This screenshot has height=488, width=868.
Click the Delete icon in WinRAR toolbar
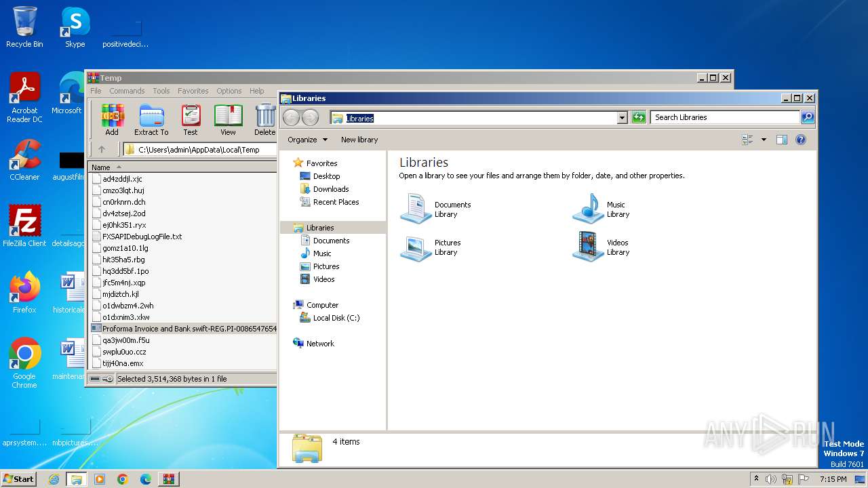pyautogui.click(x=265, y=120)
